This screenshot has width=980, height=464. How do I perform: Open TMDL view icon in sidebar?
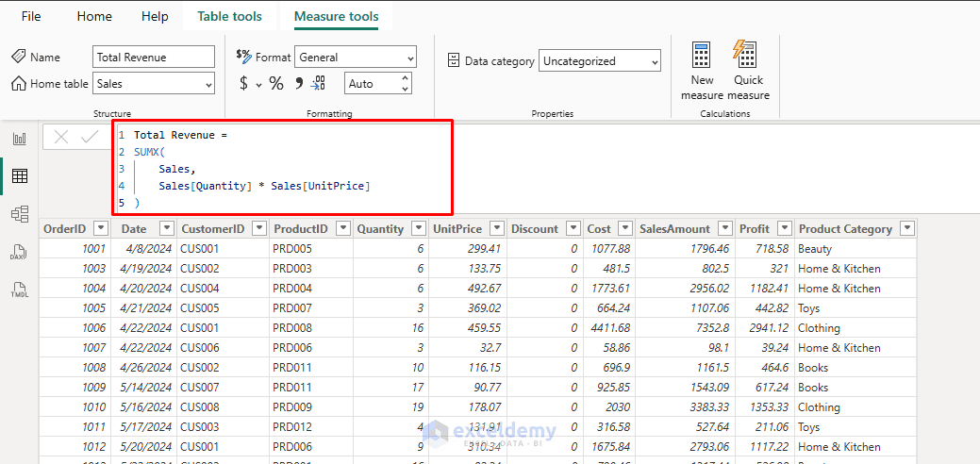click(x=20, y=290)
